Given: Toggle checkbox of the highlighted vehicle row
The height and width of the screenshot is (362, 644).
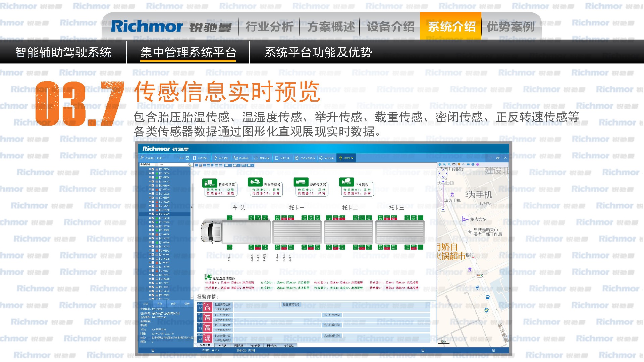Looking at the screenshot, I should 153,214.
